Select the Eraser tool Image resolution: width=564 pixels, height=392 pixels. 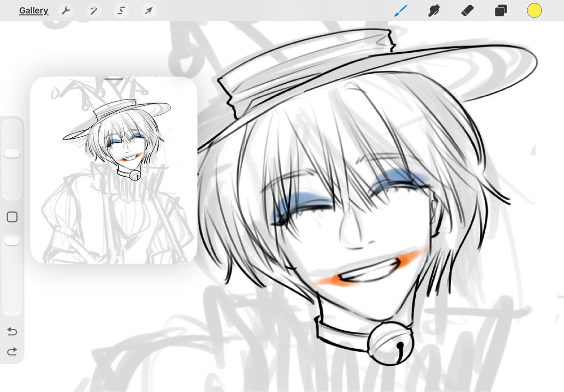coord(468,10)
